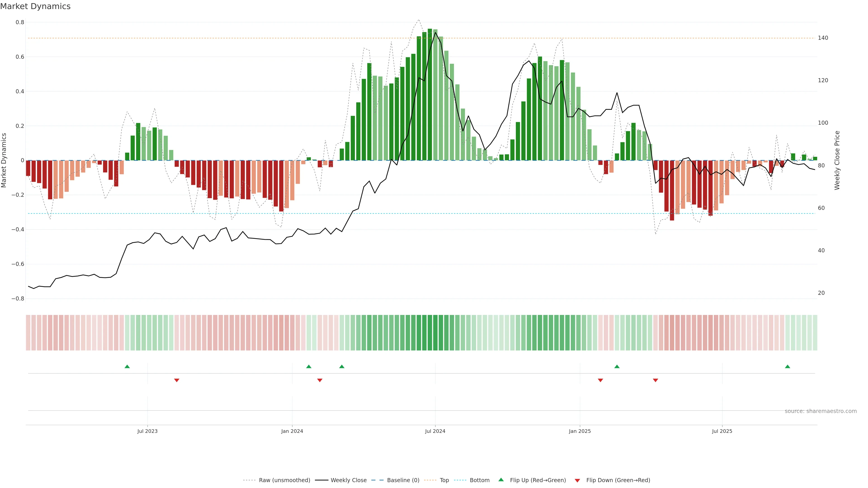Toggle the Top legend entry
The width and height of the screenshot is (868, 488).
click(444, 480)
